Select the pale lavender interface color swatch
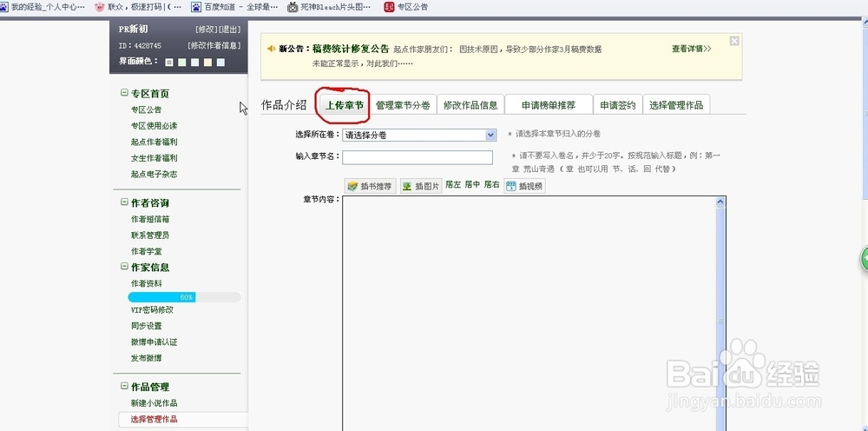The image size is (868, 431). [194, 63]
